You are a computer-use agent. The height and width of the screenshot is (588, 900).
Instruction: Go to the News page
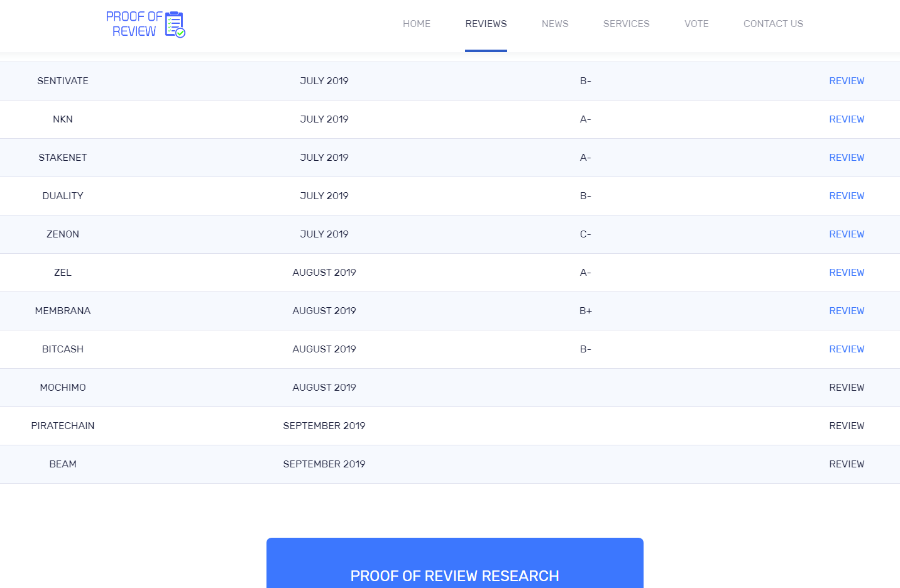point(555,24)
